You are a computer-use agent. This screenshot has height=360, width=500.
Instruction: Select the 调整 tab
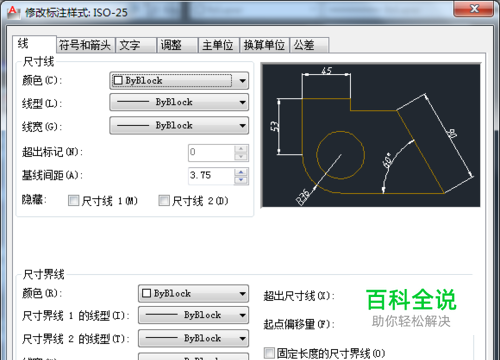pyautogui.click(x=177, y=45)
